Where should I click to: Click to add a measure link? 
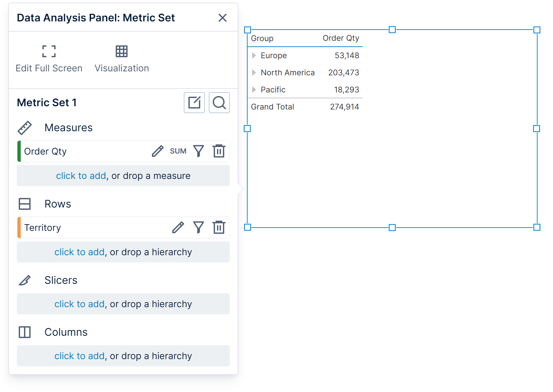tap(81, 176)
